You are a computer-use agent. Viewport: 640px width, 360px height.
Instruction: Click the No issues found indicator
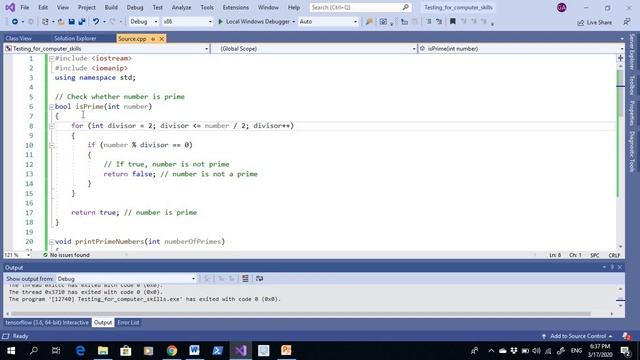point(67,255)
